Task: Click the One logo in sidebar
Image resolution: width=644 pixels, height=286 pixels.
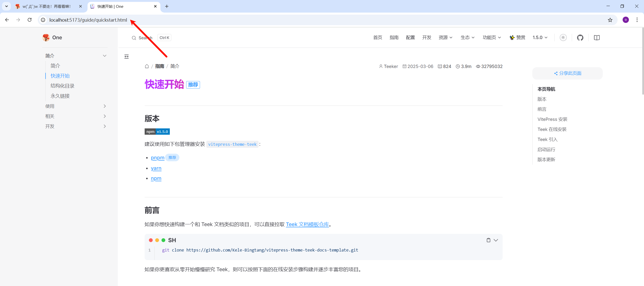Action: pos(52,38)
